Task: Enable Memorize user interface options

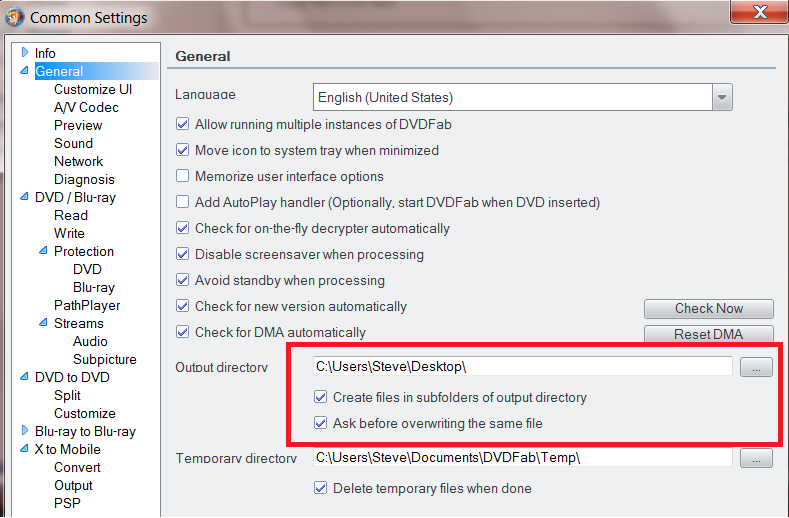Action: coord(182,176)
